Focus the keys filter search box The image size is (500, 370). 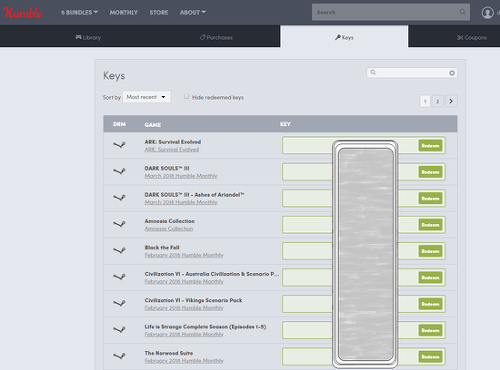(412, 73)
